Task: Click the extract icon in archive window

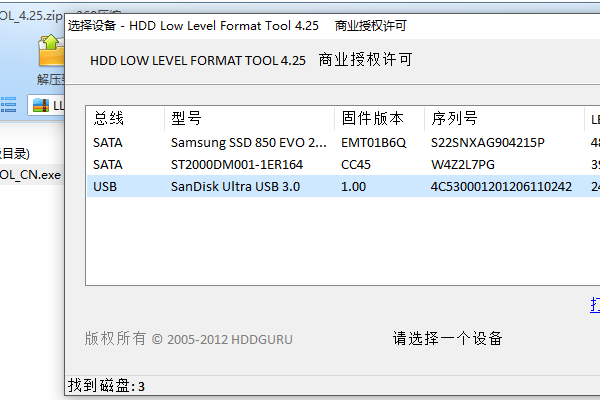Action: [51, 51]
